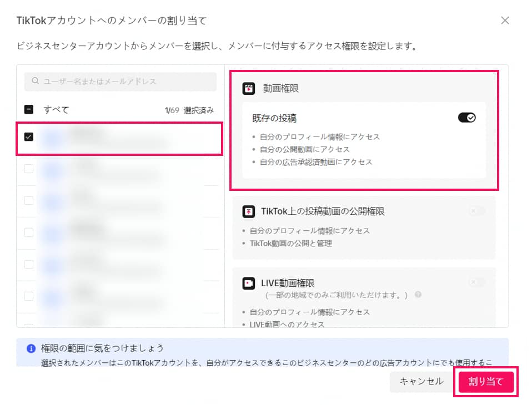Click the avatar of the checked first member
Screen dimensions: 532x405
pyautogui.click(x=53, y=137)
